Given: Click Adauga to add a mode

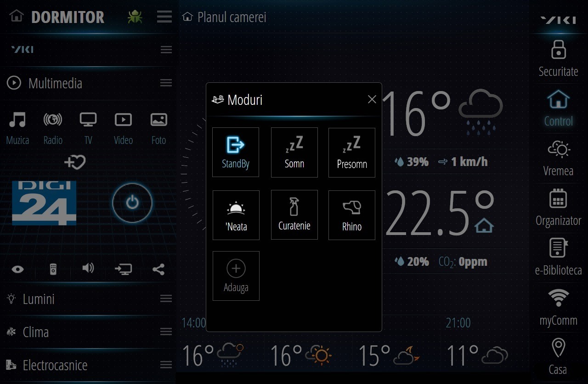Looking at the screenshot, I should coord(236,276).
